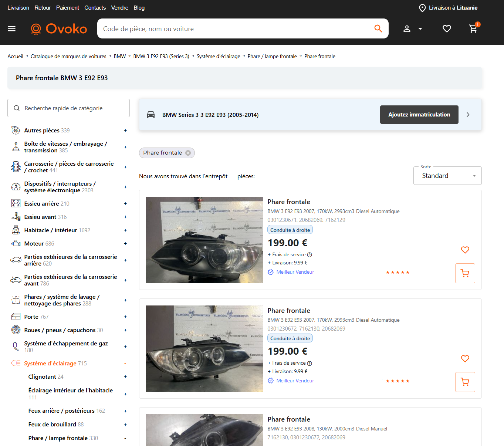This screenshot has width=504, height=446.
Task: Click the Boîte de vitesses category icon
Action: (x=16, y=147)
